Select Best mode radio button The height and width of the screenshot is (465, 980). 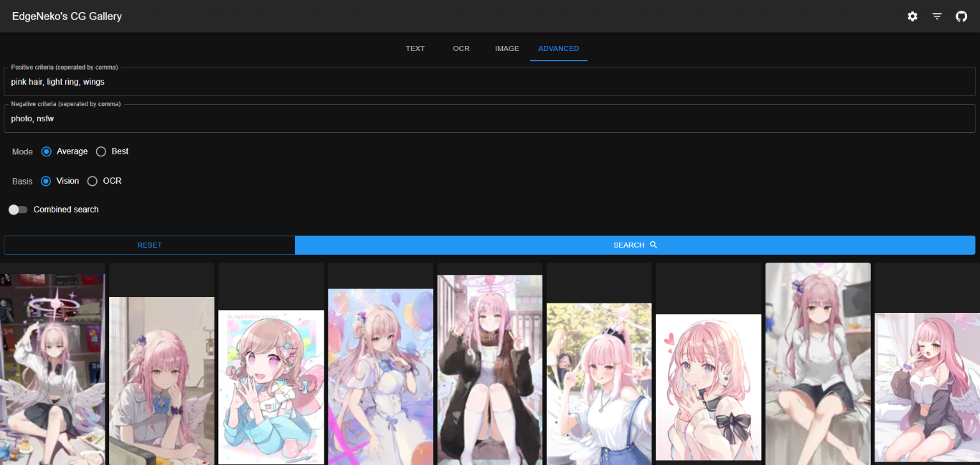(101, 151)
